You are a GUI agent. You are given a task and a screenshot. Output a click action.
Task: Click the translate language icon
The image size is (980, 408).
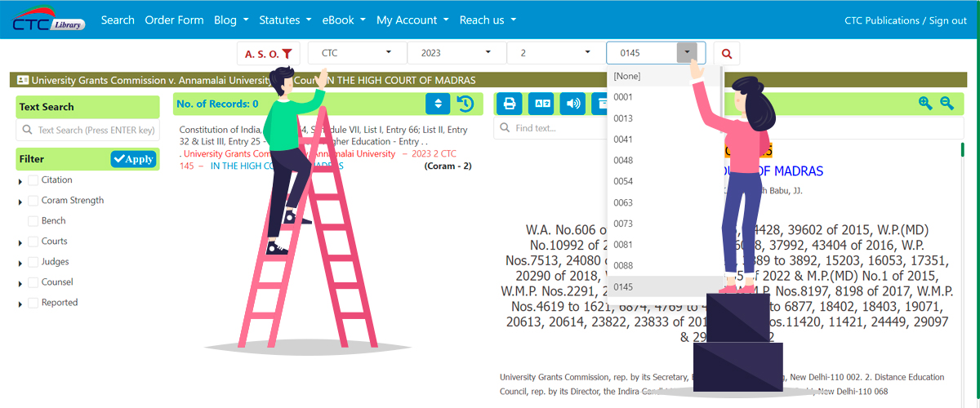(x=541, y=104)
